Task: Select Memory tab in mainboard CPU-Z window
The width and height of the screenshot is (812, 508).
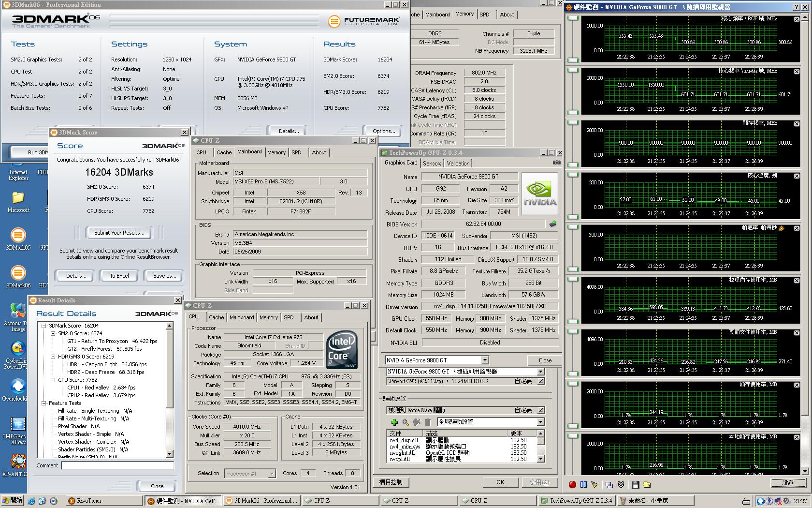Action: (276, 152)
